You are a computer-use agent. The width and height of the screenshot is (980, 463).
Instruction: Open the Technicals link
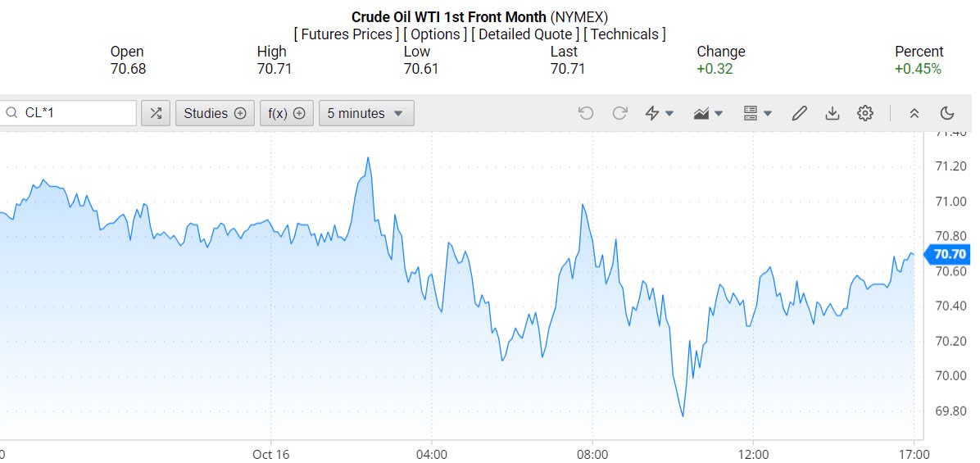click(x=624, y=34)
